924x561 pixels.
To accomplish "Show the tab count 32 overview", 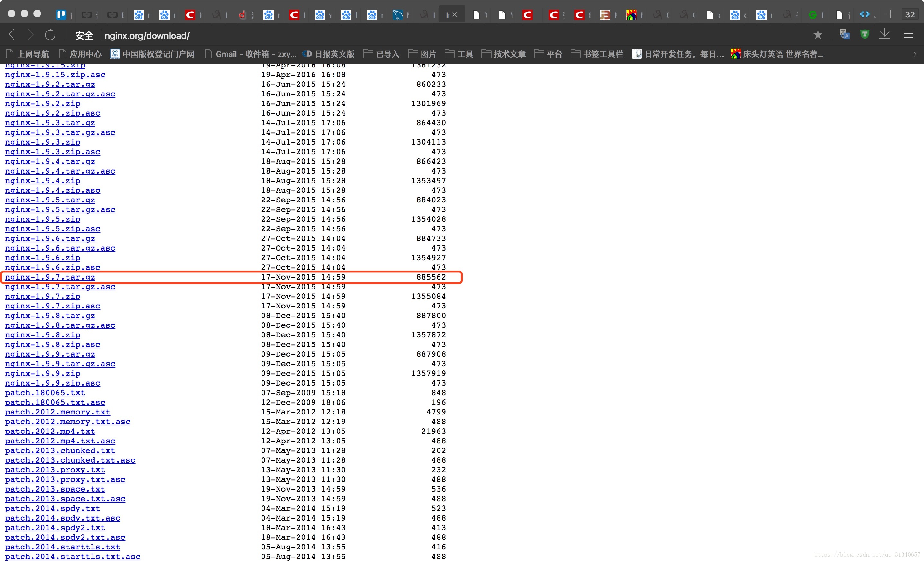I will [910, 14].
